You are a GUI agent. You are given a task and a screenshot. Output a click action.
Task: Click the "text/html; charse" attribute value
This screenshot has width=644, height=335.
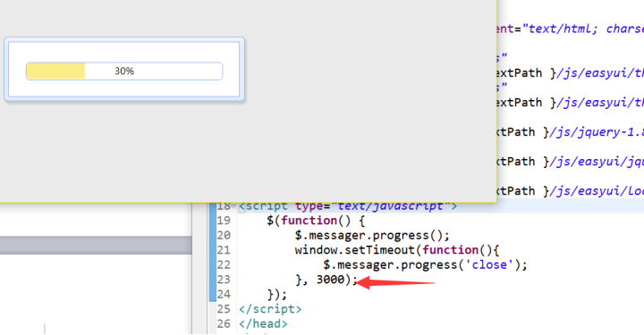[x=583, y=29]
